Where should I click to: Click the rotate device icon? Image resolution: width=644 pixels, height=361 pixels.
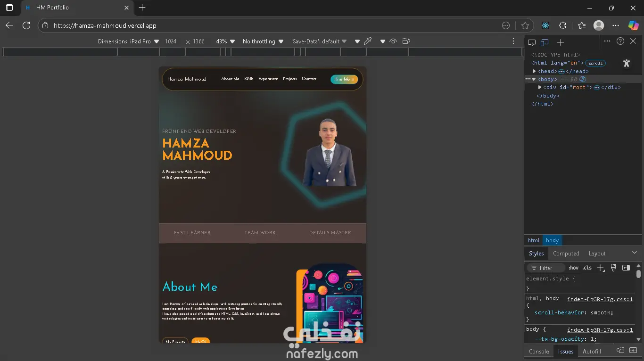click(x=406, y=41)
